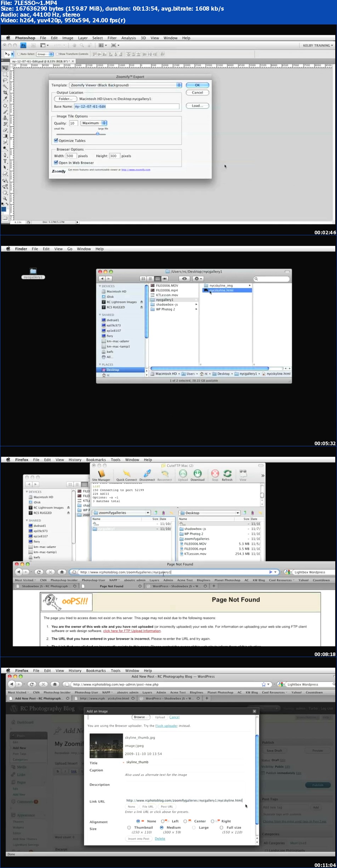
Task: Click the Folder... button in Output Location
Action: click(65, 99)
